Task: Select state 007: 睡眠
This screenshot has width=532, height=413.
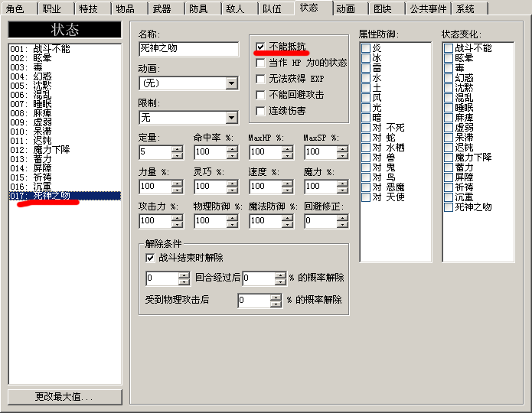Action: point(65,104)
